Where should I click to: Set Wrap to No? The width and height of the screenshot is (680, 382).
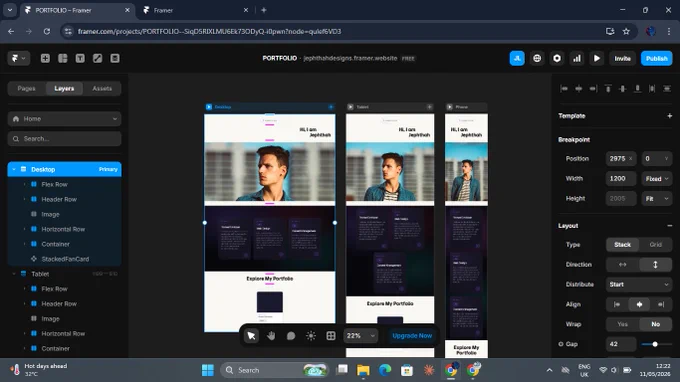655,324
